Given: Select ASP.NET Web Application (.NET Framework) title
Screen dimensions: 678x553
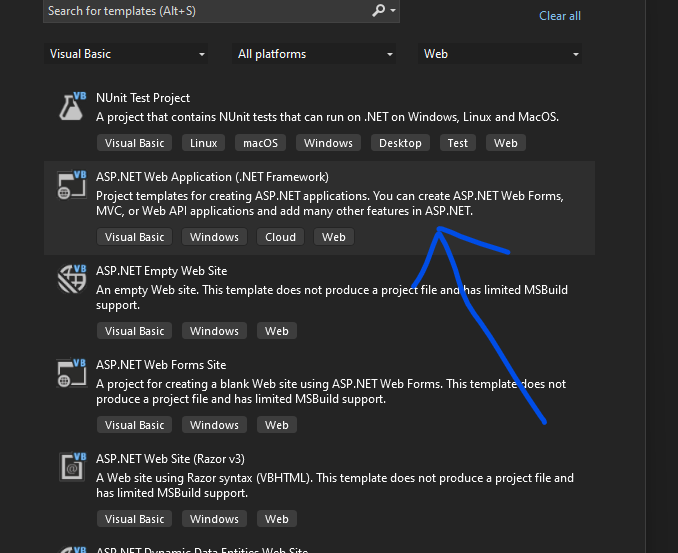Looking at the screenshot, I should (x=212, y=177).
